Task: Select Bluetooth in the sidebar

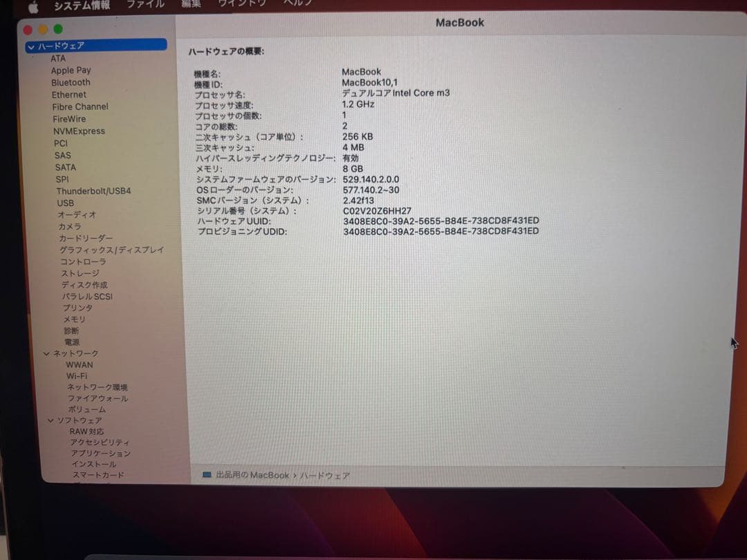Action: click(71, 82)
